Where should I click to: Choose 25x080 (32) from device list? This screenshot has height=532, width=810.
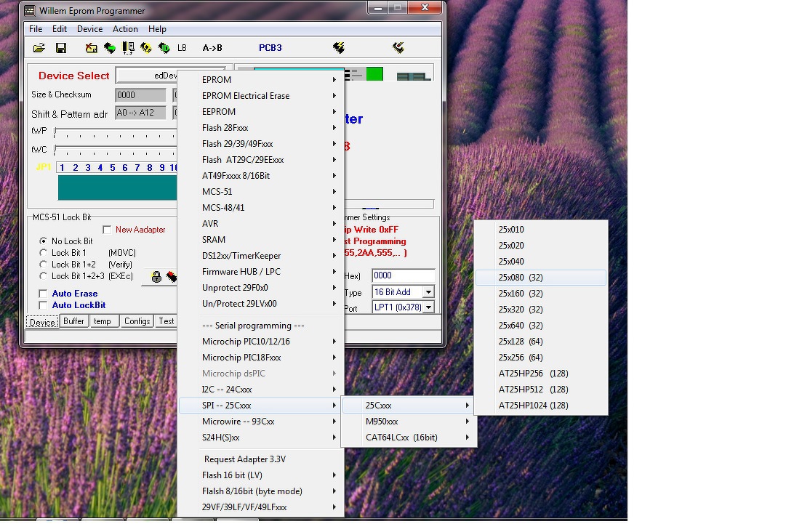click(x=540, y=278)
